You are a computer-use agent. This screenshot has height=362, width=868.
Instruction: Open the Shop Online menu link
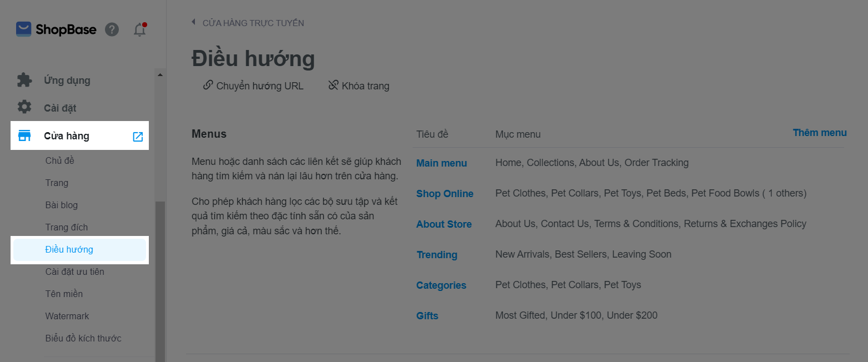tap(445, 194)
